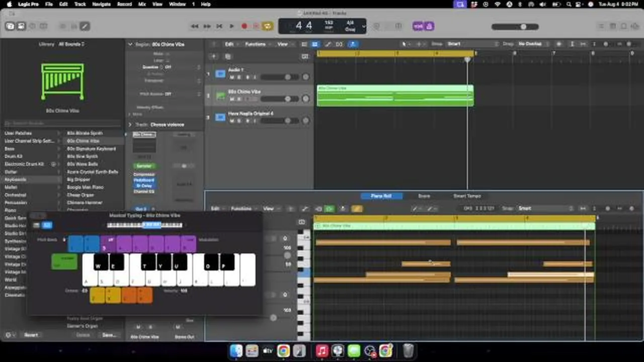Expand the Track inspector disclosure triangle
Viewport: 644px width, 362px height.
(130, 125)
